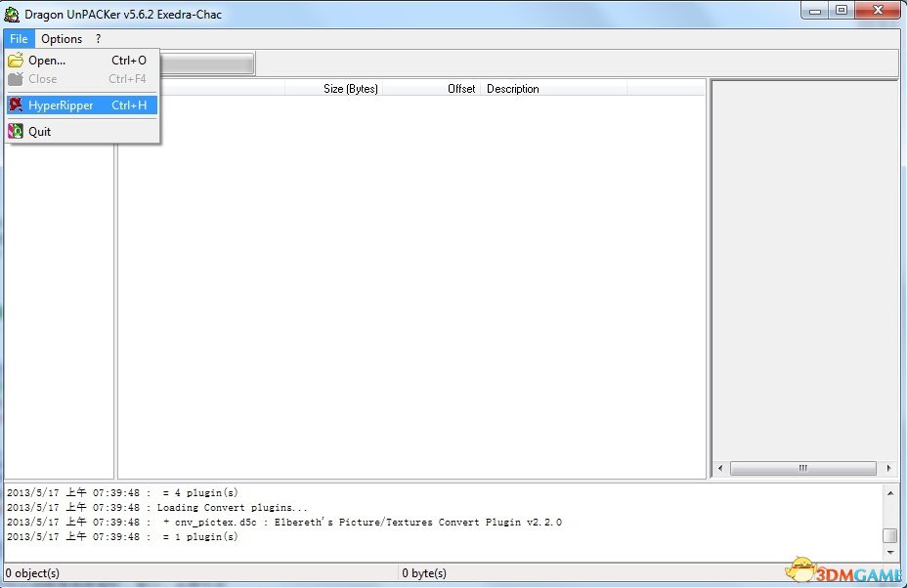Screen dimensions: 907x588
Task: Click the '= 4 plugin(s)' log line
Action: tap(122, 493)
